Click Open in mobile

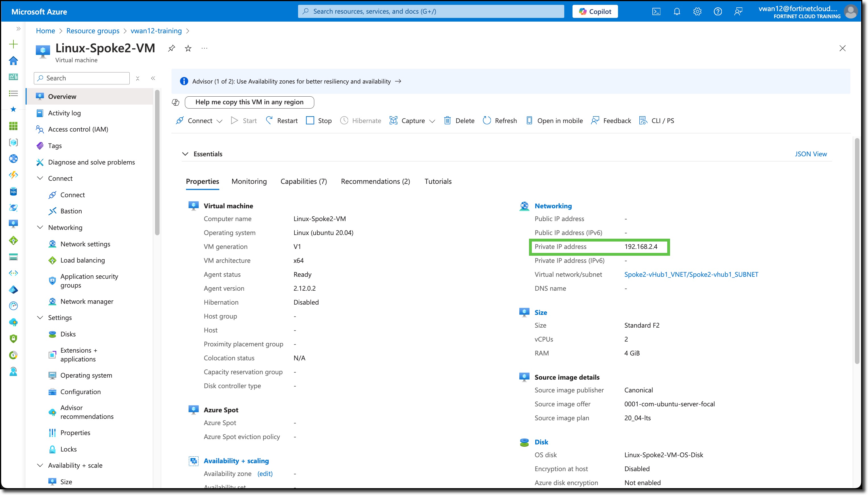pos(554,121)
